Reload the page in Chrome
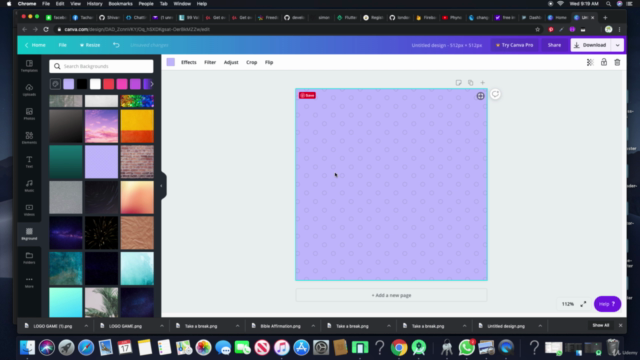The width and height of the screenshot is (640, 360). click(x=46, y=29)
